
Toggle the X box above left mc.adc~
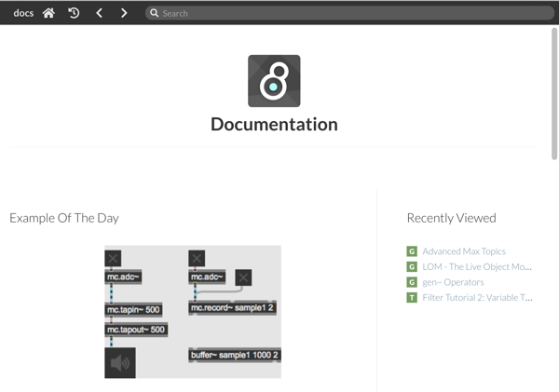[x=113, y=258]
